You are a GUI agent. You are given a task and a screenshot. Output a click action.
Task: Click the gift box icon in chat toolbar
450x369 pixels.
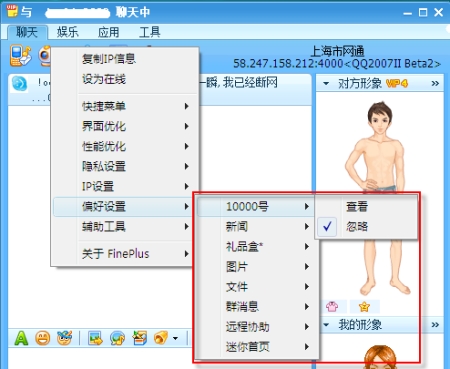[140, 338]
